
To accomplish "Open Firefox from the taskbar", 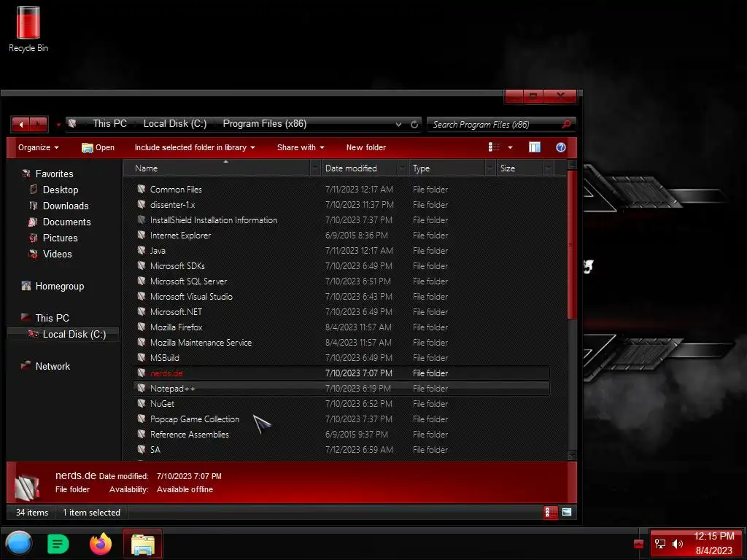I will click(x=101, y=544).
